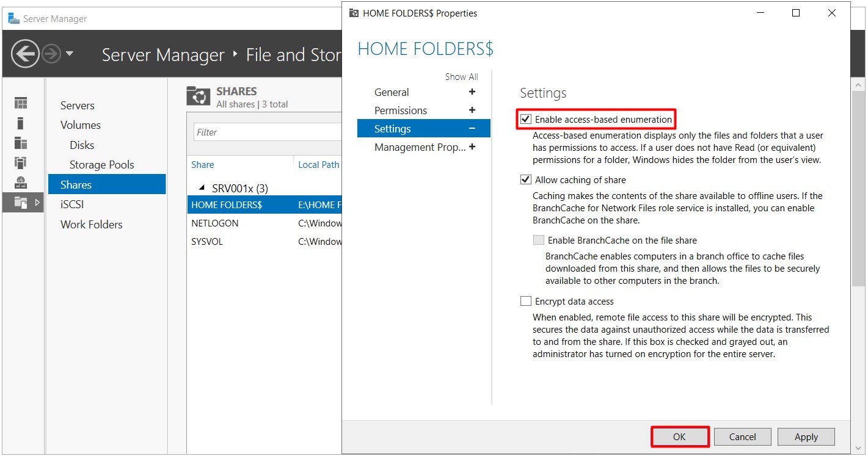This screenshot has width=868, height=456.
Task: Click Show All in properties dialog
Action: pyautogui.click(x=461, y=77)
